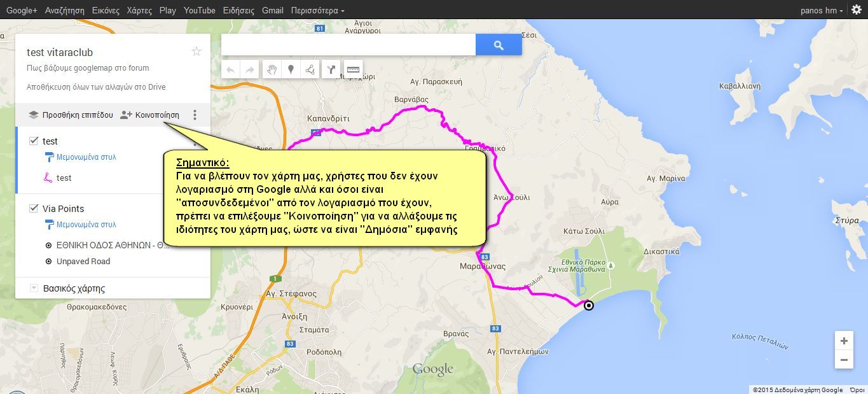
Task: Open Gmail from the top bar
Action: tap(273, 10)
